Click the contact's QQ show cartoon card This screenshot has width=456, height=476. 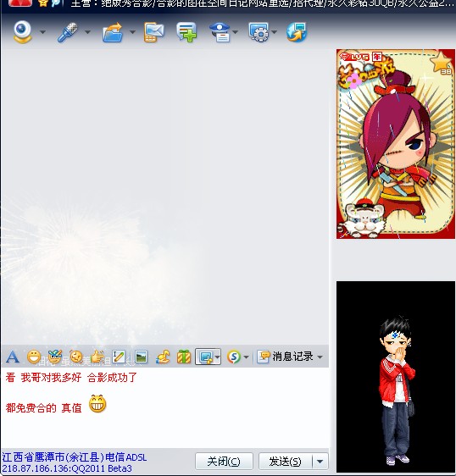[x=396, y=144]
